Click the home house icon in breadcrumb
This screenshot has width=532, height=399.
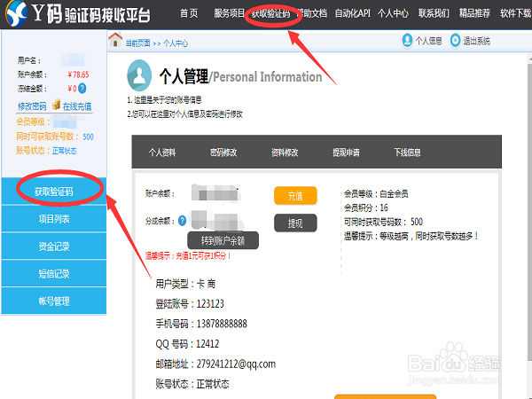click(115, 40)
